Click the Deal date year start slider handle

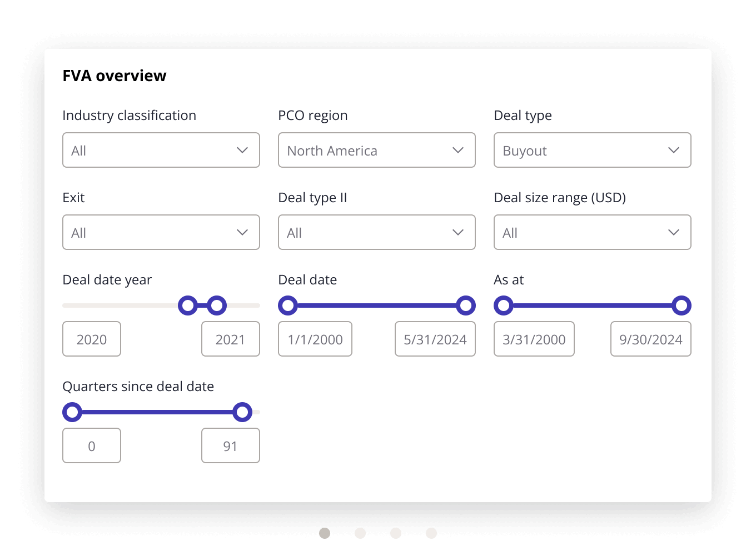188,305
